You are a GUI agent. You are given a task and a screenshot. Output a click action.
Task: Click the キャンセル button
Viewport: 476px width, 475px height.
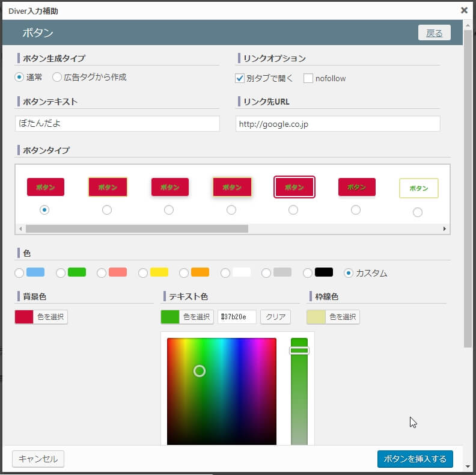[x=38, y=459]
